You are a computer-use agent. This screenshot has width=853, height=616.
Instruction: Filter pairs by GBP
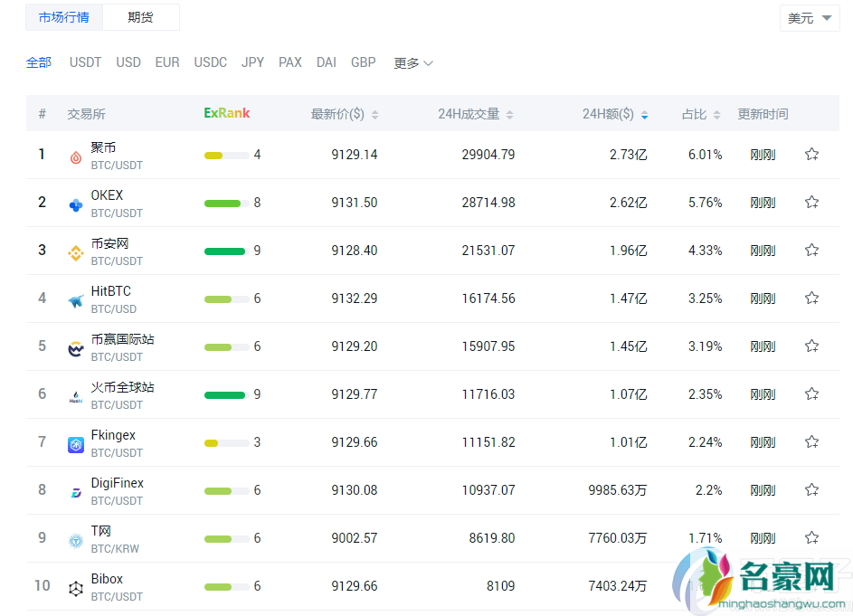[x=364, y=62]
